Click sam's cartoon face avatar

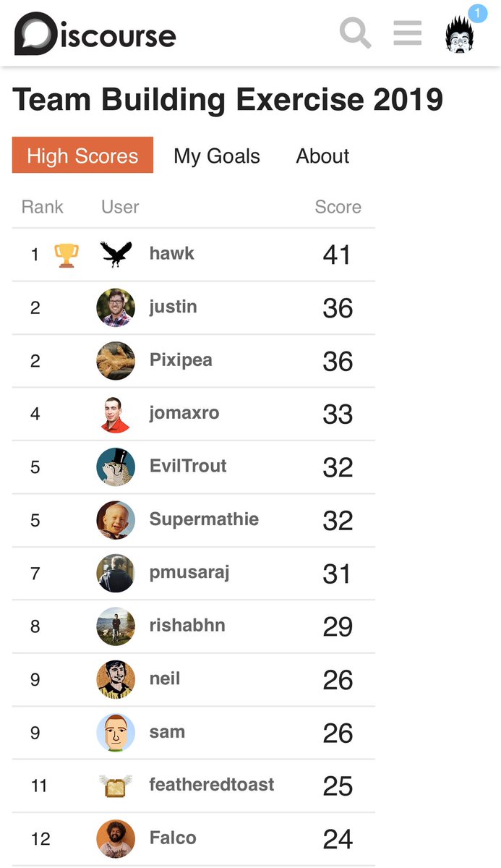[116, 733]
